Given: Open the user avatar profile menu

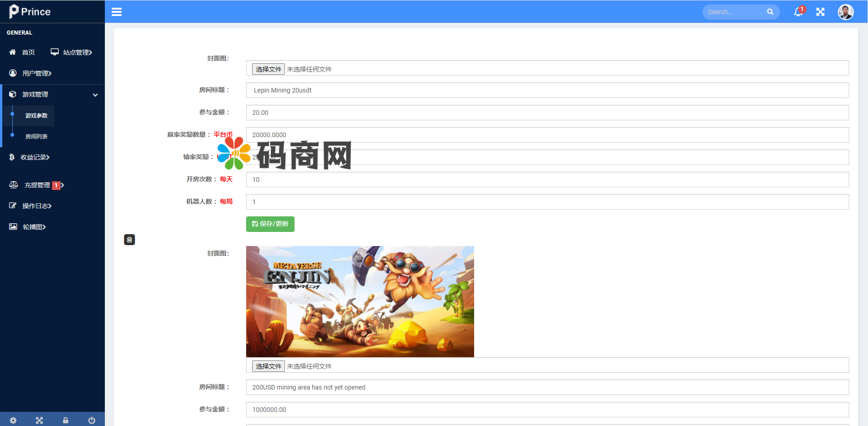Looking at the screenshot, I should [x=845, y=12].
